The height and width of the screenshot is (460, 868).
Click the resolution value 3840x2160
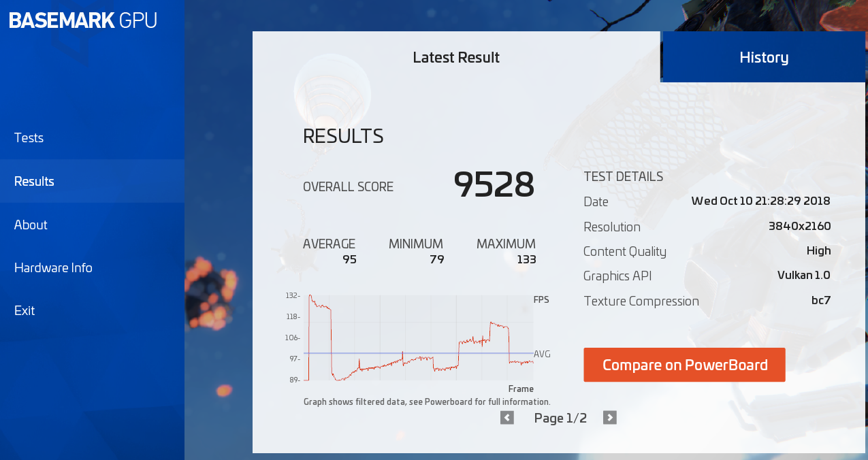799,226
